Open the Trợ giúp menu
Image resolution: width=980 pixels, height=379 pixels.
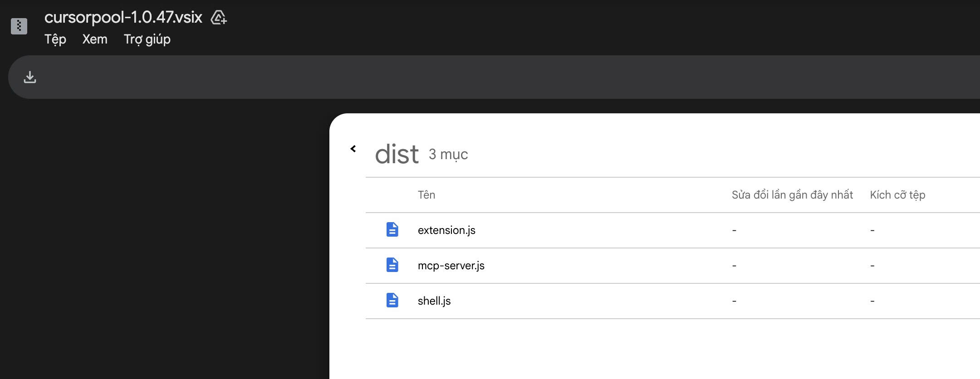tap(147, 39)
